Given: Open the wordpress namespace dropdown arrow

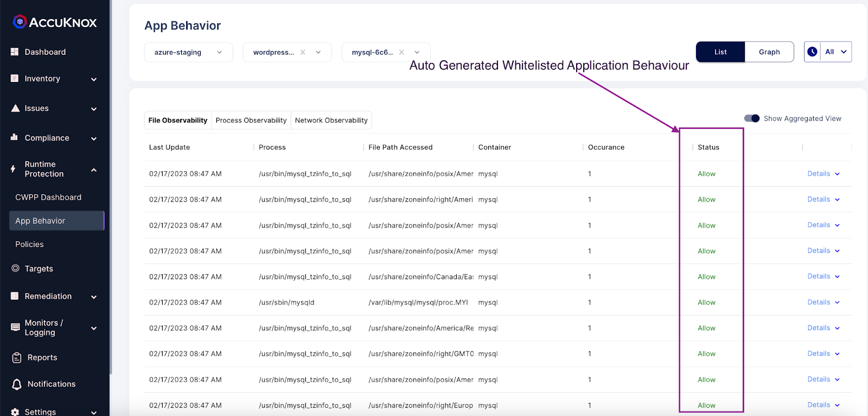Looking at the screenshot, I should (318, 52).
